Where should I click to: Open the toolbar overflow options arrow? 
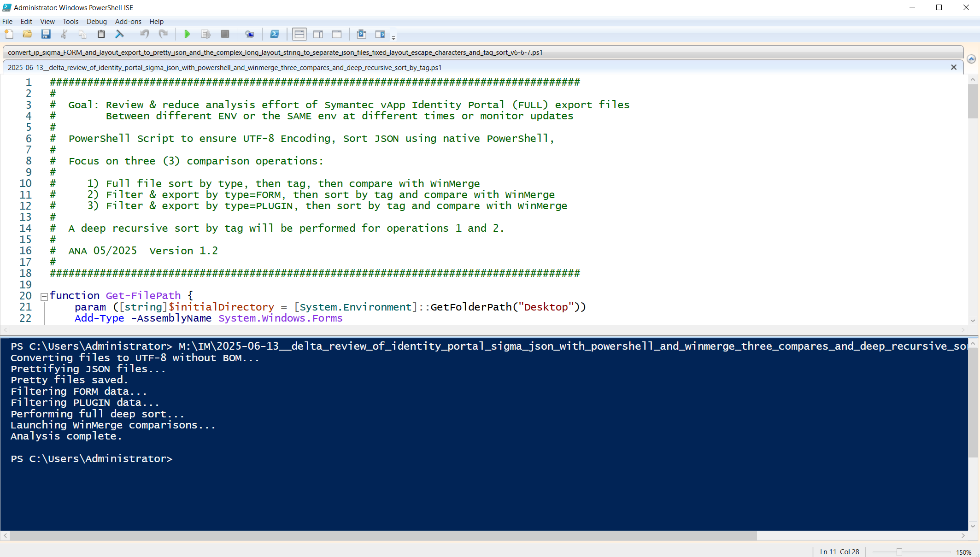393,38
